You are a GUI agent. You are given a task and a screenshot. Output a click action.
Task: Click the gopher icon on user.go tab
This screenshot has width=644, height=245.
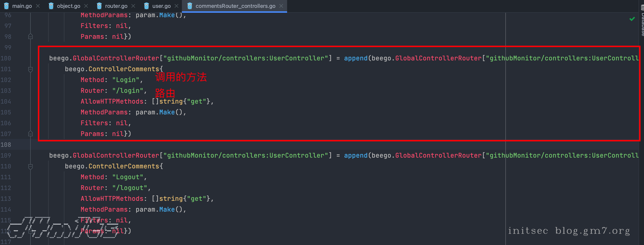click(146, 6)
